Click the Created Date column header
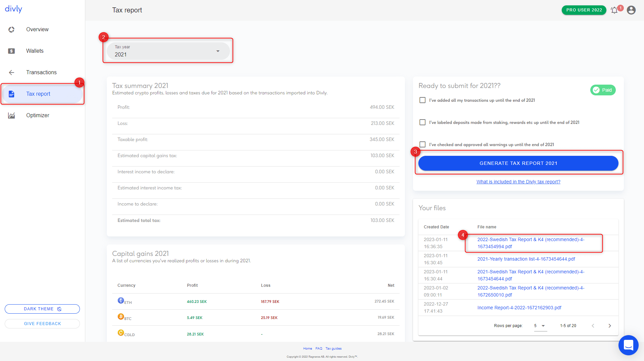644x361 pixels. (436, 227)
